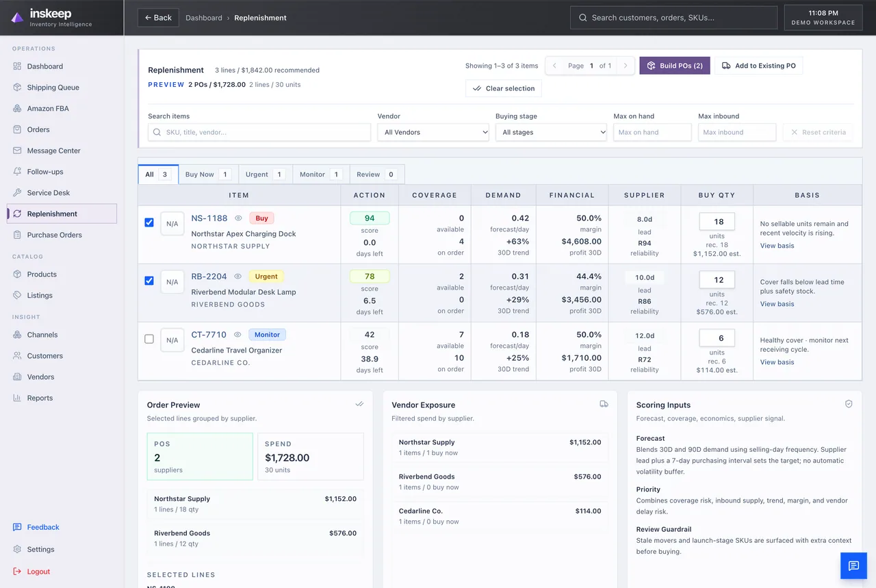Click Add to Existing PO
876x588 pixels.
tap(758, 66)
